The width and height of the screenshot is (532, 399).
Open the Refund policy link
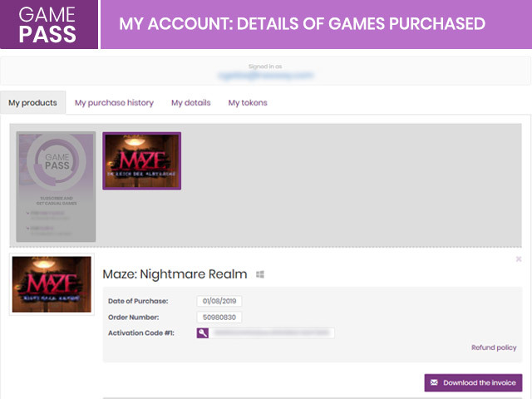[x=494, y=347]
